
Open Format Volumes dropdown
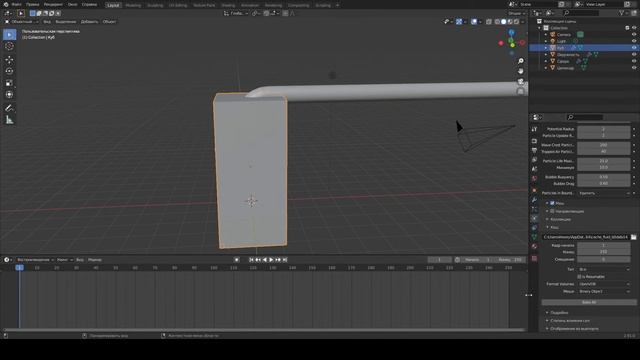pos(604,284)
